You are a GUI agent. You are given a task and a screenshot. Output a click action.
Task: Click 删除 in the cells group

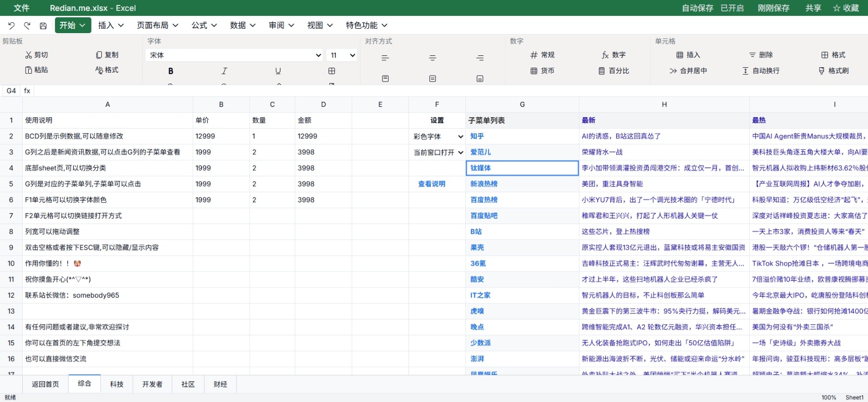[761, 55]
